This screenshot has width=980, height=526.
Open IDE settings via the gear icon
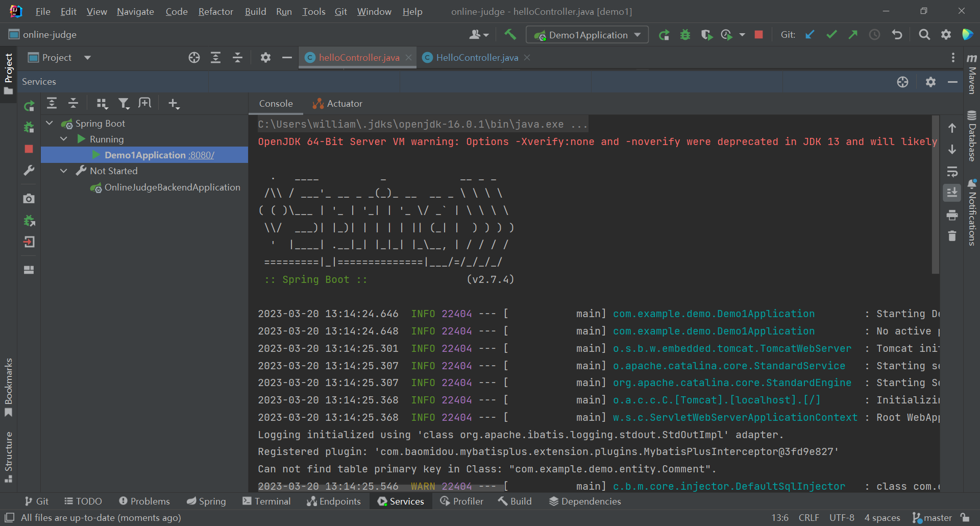coord(946,34)
